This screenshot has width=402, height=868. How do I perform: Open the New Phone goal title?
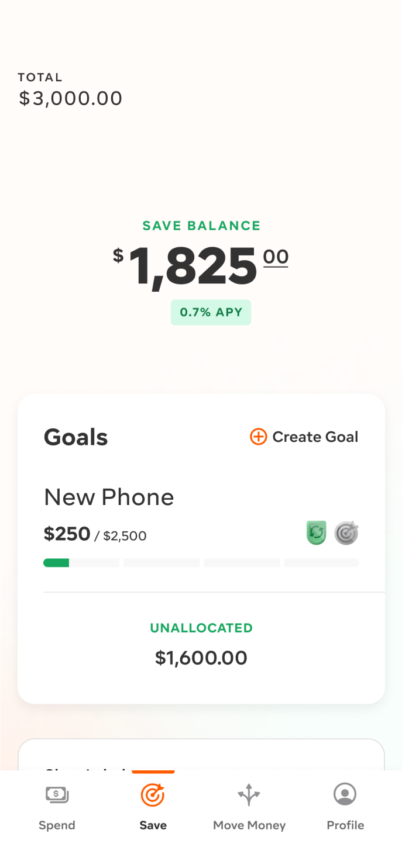click(109, 497)
